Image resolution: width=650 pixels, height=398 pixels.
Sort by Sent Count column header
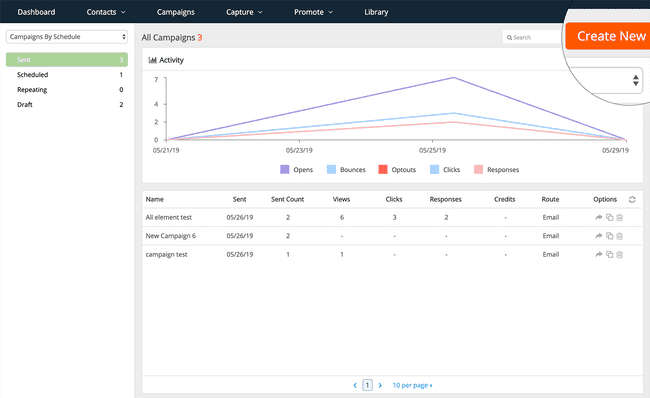click(x=287, y=199)
